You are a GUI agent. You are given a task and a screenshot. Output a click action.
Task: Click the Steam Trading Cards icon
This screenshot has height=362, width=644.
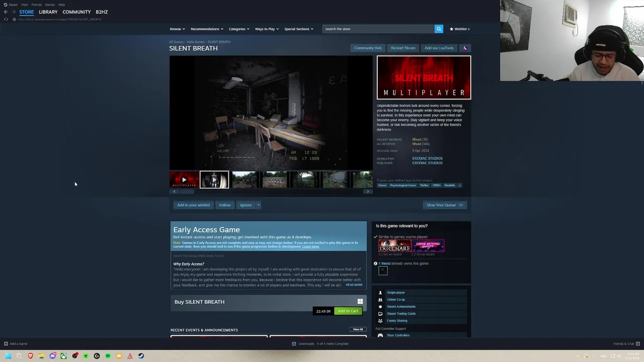(x=380, y=314)
